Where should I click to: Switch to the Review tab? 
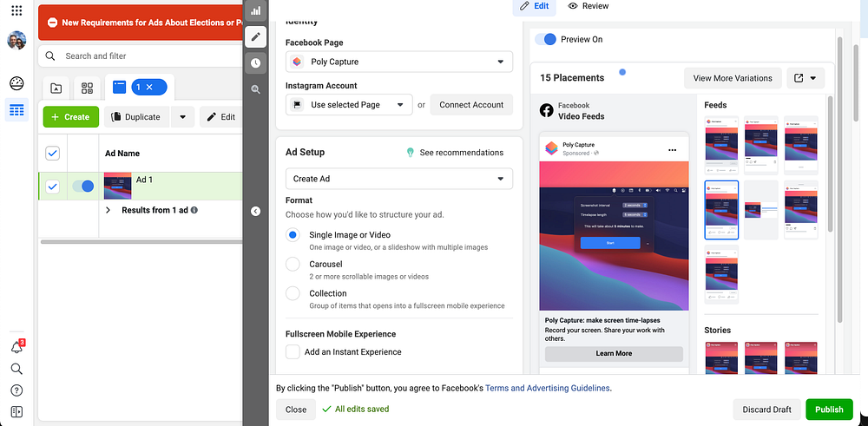pos(588,6)
